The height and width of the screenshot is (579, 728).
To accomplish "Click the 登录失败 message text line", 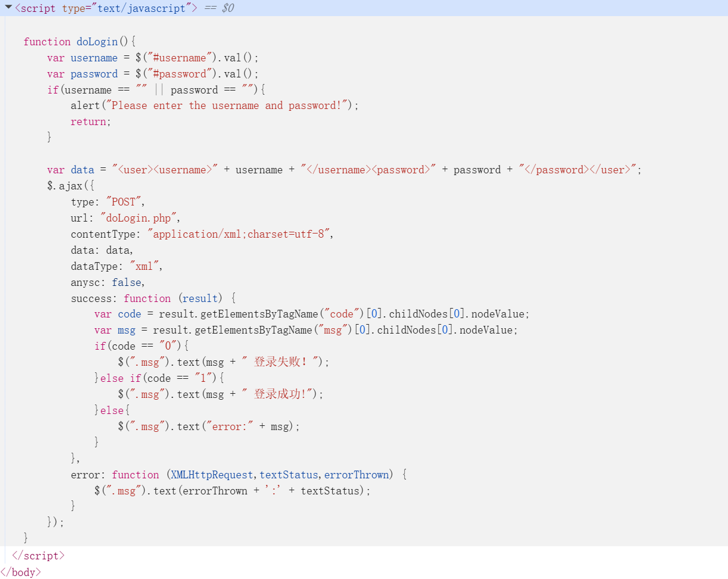I will tap(224, 362).
